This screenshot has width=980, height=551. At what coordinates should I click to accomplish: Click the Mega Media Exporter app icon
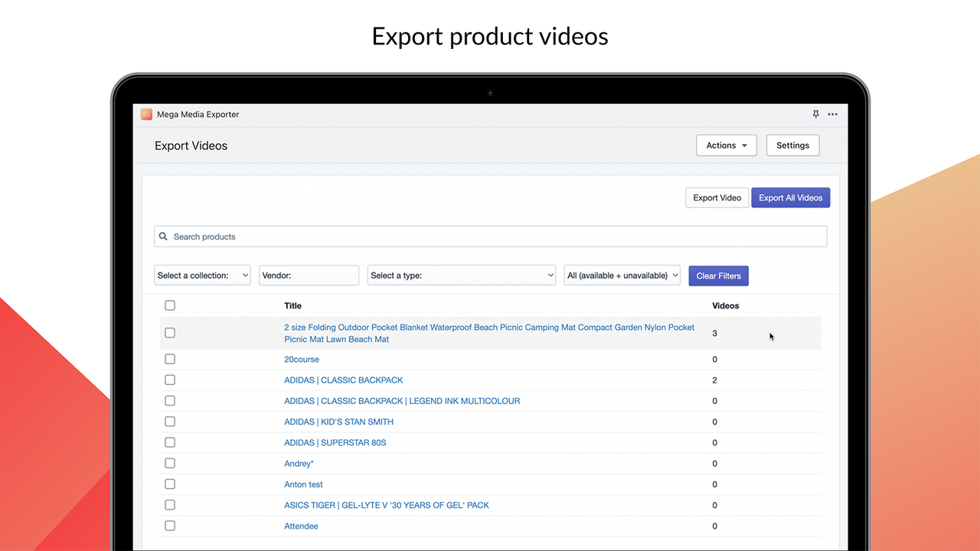click(146, 114)
